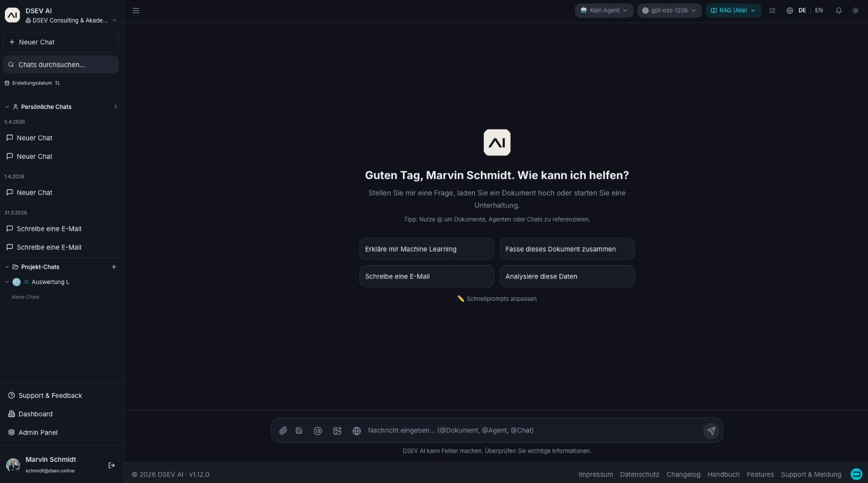Send the message with the paper plane

(x=711, y=430)
